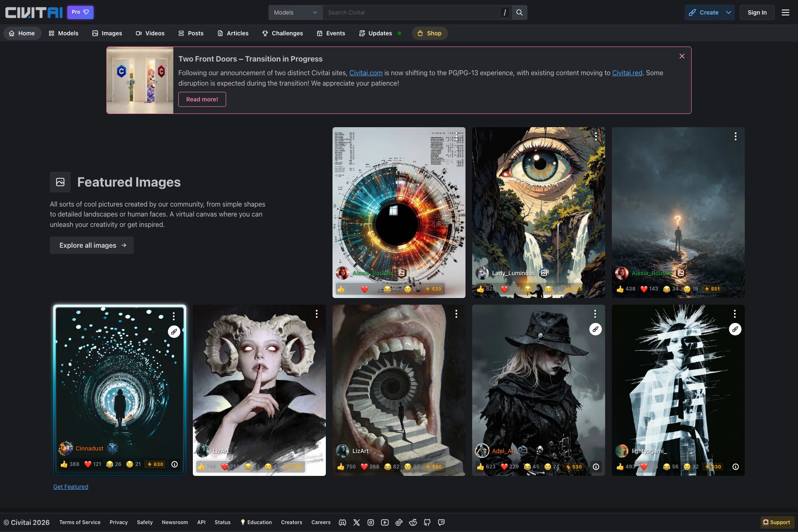Image resolution: width=798 pixels, height=532 pixels.
Task: Follow the Get Featured link
Action: [71, 487]
